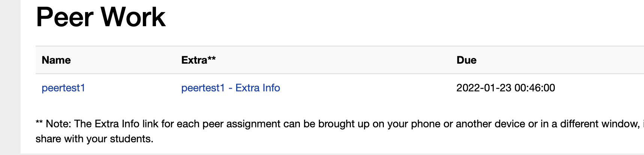
Task: Open the peertest1 - Extra Info link
Action: tap(231, 88)
